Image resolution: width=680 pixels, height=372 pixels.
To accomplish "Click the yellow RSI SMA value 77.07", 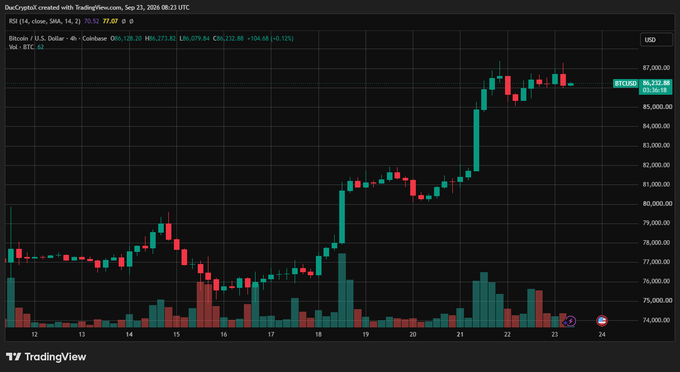I will [x=110, y=21].
